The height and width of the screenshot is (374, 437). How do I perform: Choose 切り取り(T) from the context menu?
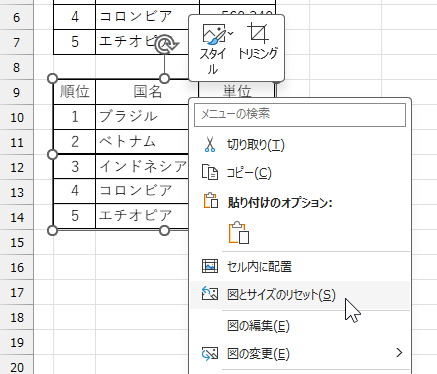click(x=300, y=145)
